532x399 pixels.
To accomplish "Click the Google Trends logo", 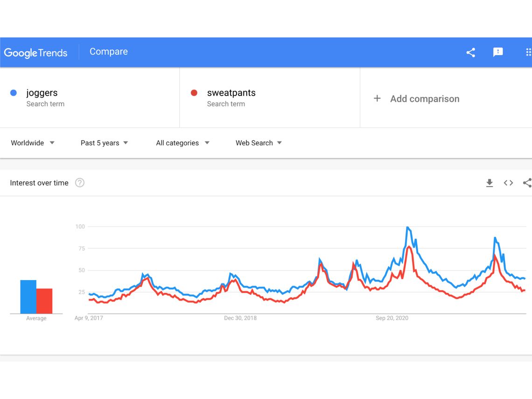I will [x=35, y=53].
